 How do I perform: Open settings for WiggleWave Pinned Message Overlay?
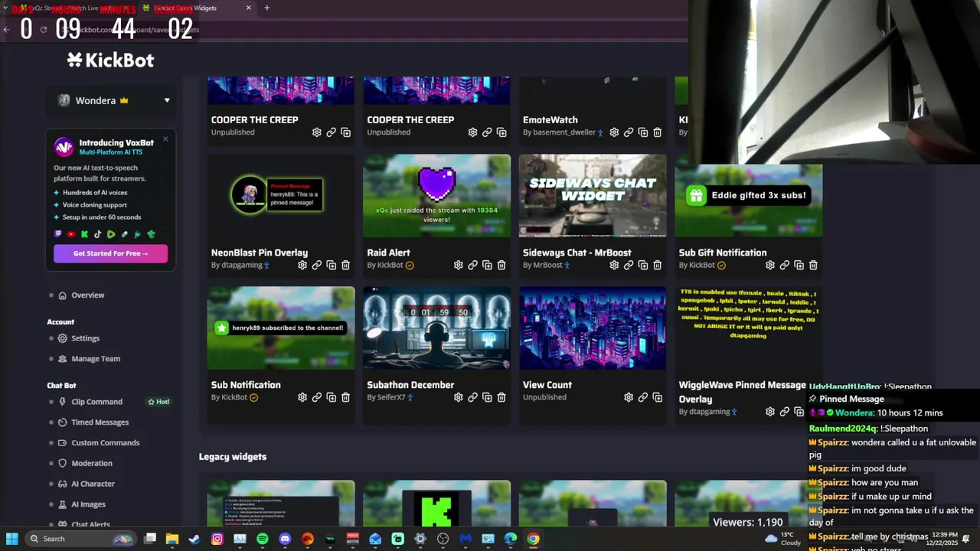[770, 412]
